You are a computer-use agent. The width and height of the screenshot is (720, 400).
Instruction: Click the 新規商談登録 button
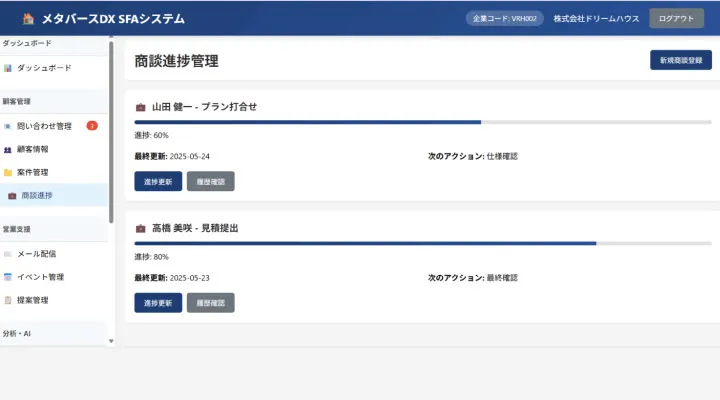click(681, 60)
